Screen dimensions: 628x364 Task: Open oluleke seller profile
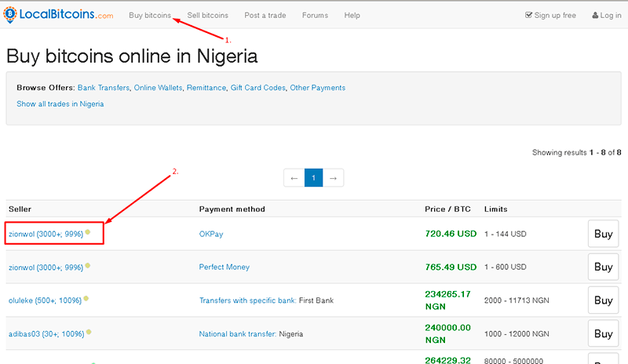click(45, 300)
